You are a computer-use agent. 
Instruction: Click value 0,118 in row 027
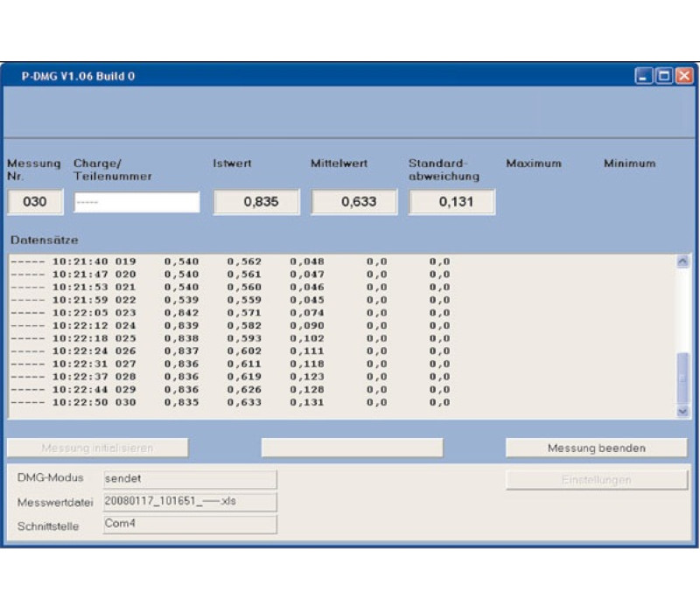(x=307, y=364)
